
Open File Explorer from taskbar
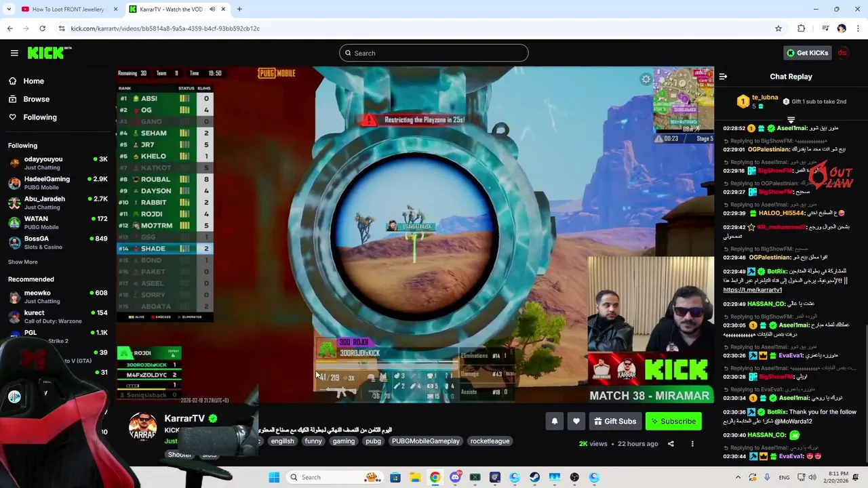click(415, 477)
